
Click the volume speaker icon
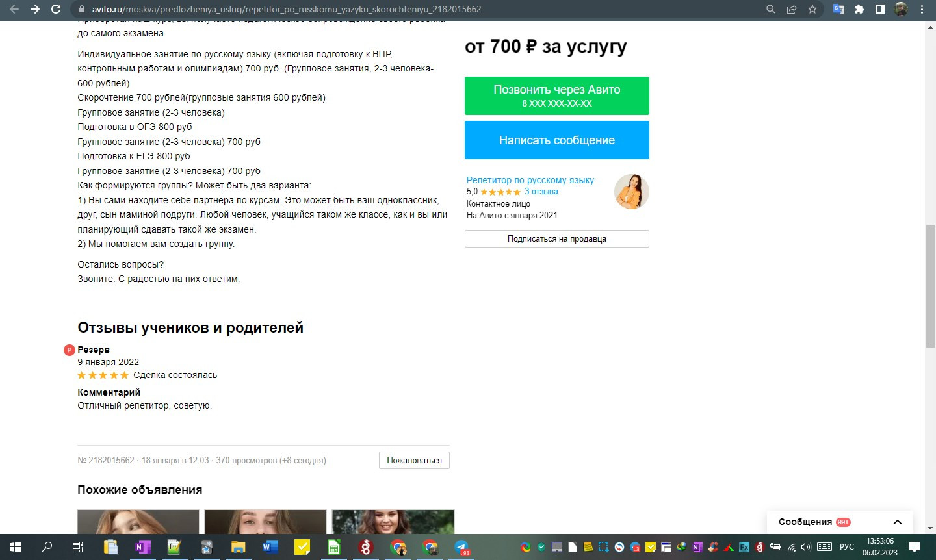807,547
